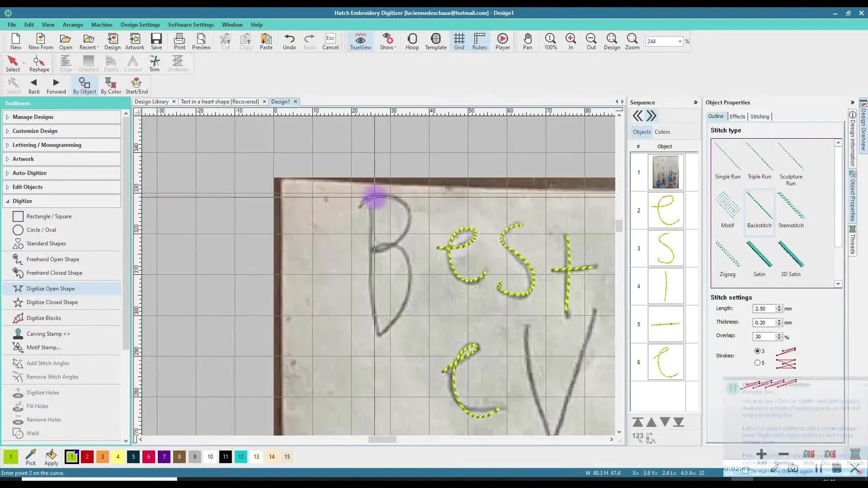Select the 5 strokes radio button
Screen dimensions: 868x488
757,362
